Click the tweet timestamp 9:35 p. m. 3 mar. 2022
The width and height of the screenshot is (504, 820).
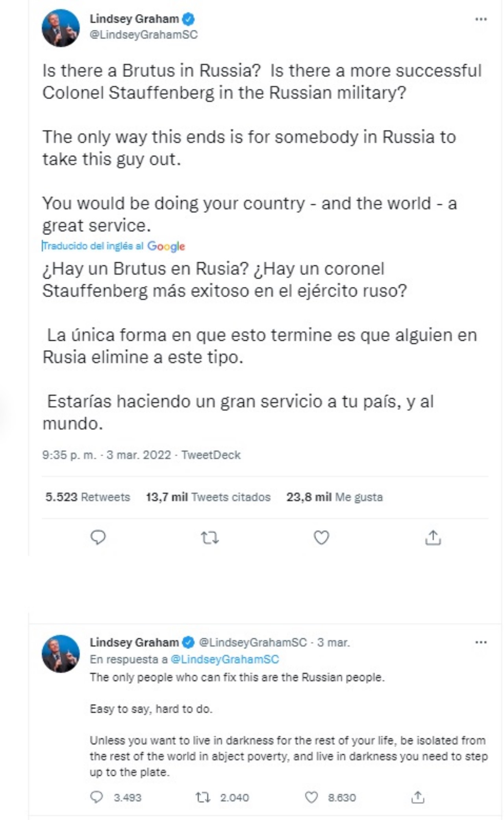[106, 455]
